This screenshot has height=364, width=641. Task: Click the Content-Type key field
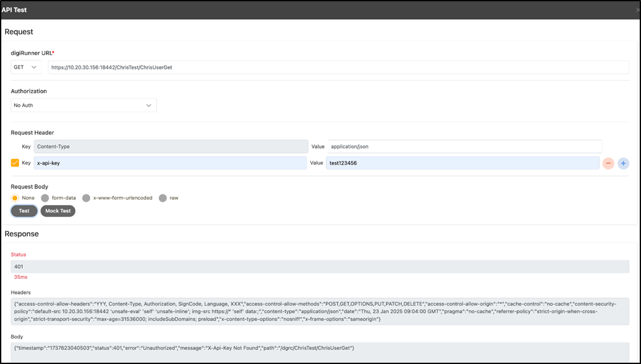click(x=170, y=146)
